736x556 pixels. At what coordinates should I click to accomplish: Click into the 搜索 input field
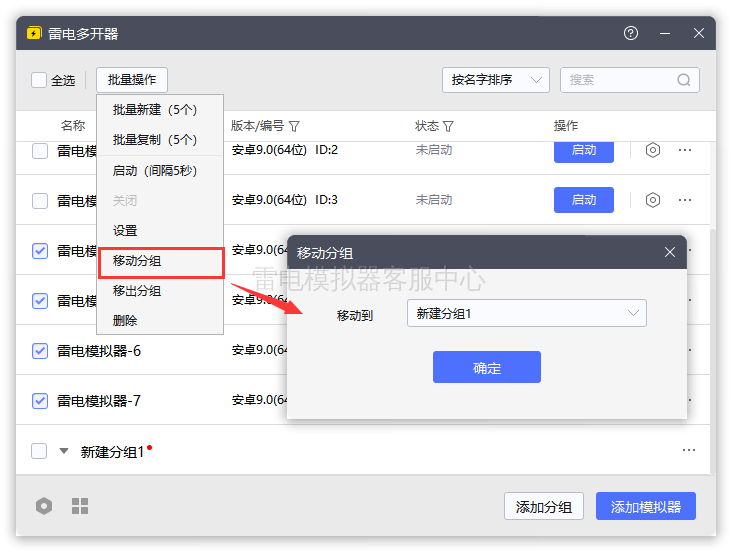[620, 80]
